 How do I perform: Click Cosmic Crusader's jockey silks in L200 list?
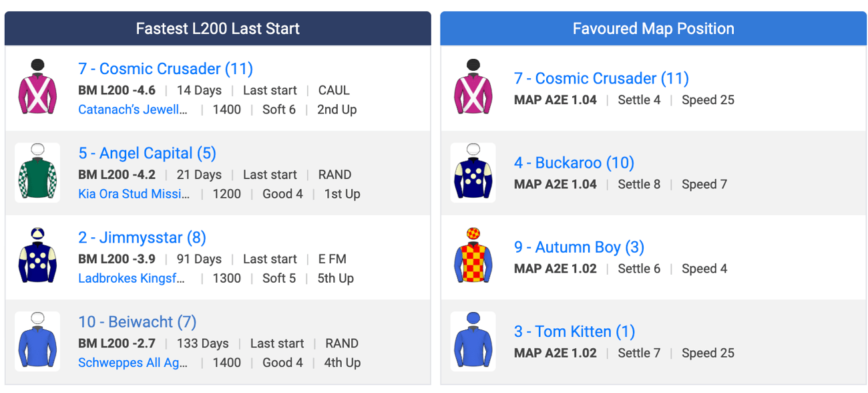pos(37,88)
